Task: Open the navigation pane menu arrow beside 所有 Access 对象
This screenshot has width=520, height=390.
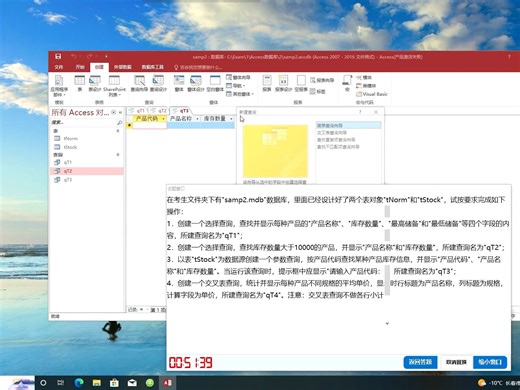Action: (x=114, y=113)
